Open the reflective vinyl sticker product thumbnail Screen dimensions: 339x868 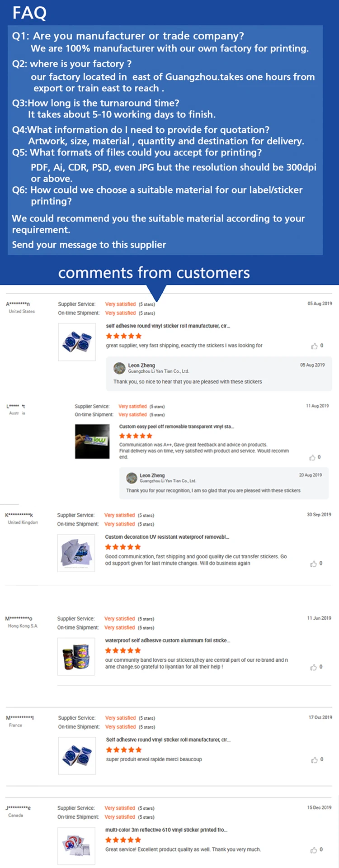76,845
